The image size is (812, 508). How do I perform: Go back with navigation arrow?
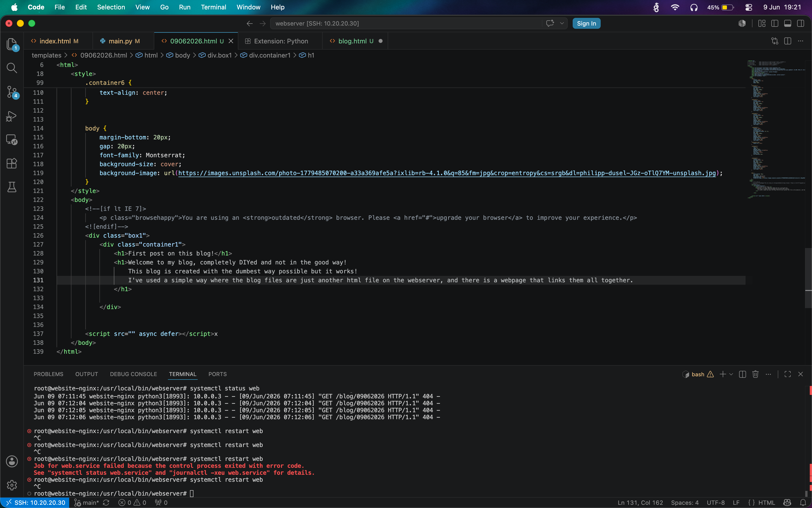click(250, 24)
